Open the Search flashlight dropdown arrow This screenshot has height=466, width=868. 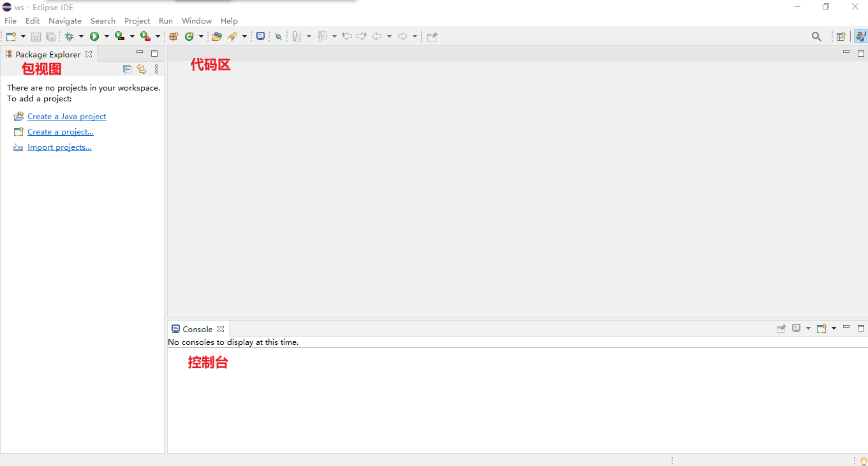tap(244, 36)
